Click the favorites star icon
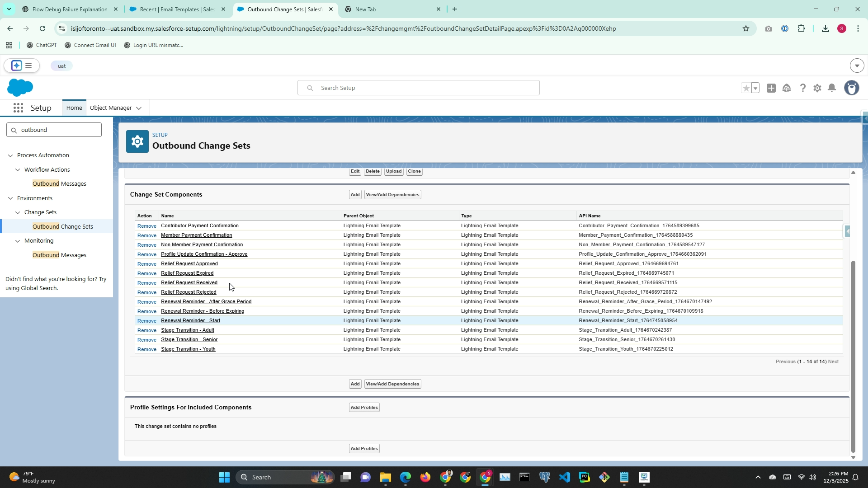Viewport: 868px width, 488px height. (746, 88)
